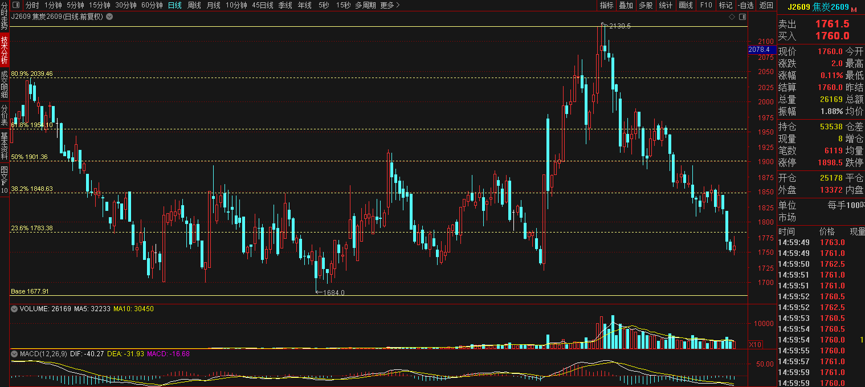865x387 pixels.
Task: Click the 持仓 value 53538
Action: coord(831,126)
